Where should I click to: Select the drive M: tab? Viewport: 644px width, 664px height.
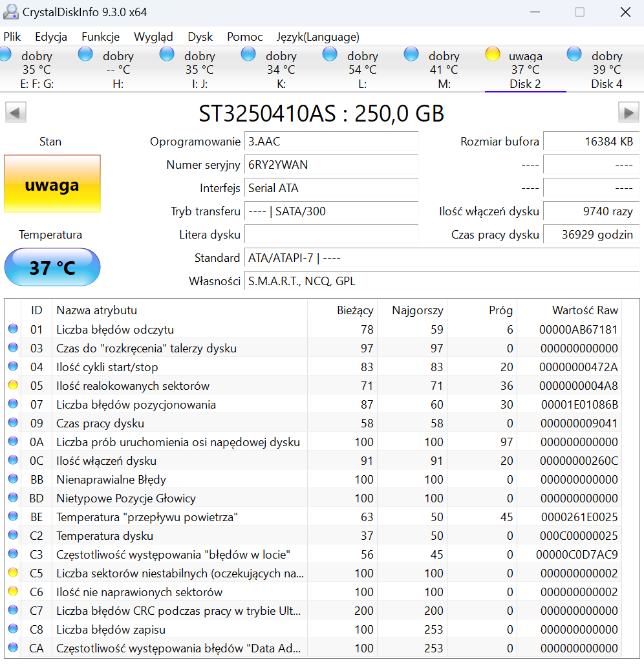coord(444,70)
